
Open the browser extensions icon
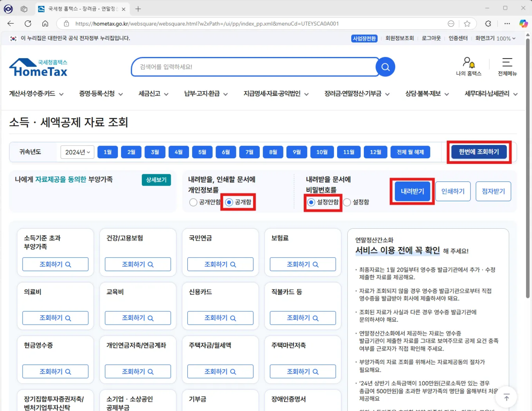pos(488,23)
